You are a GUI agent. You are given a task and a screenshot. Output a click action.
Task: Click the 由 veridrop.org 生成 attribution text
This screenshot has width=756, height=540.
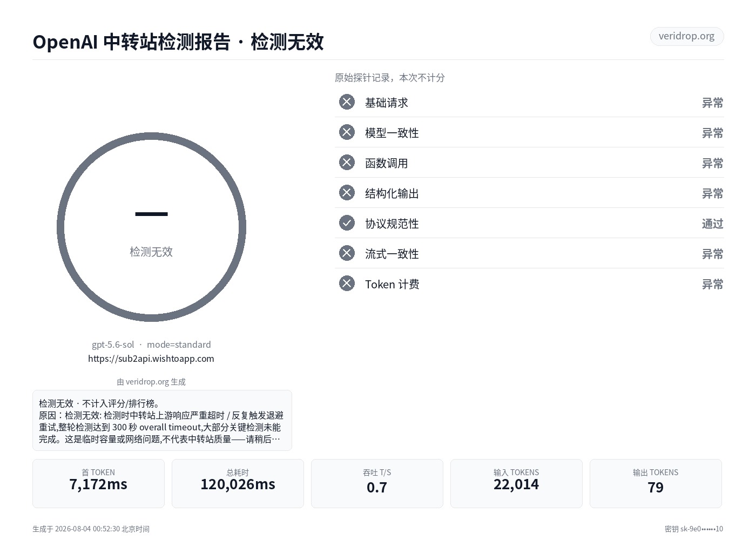click(151, 382)
